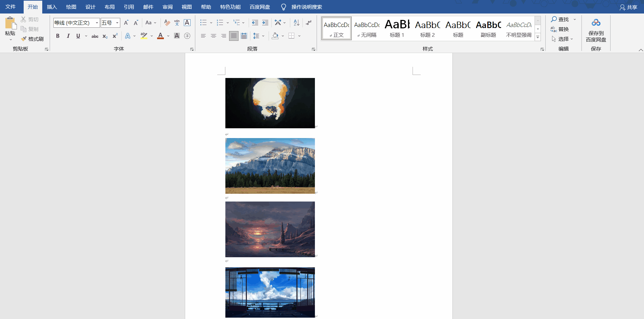Open the bullet list dropdown arrow
The image size is (644, 319).
click(x=211, y=23)
